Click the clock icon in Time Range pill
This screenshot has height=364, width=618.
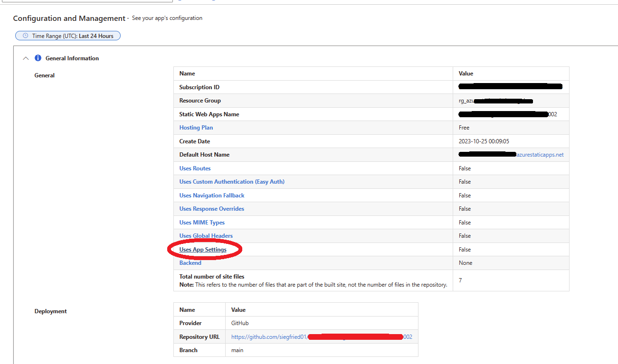pyautogui.click(x=26, y=36)
